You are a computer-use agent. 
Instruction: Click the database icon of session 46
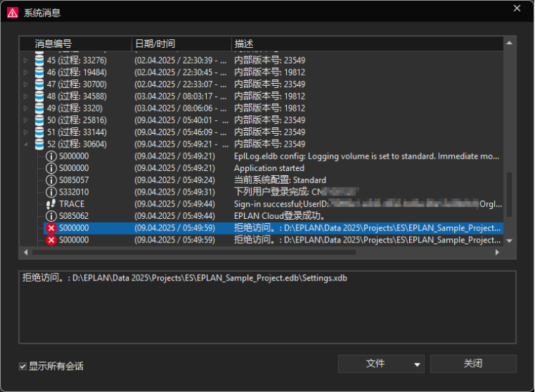point(39,72)
